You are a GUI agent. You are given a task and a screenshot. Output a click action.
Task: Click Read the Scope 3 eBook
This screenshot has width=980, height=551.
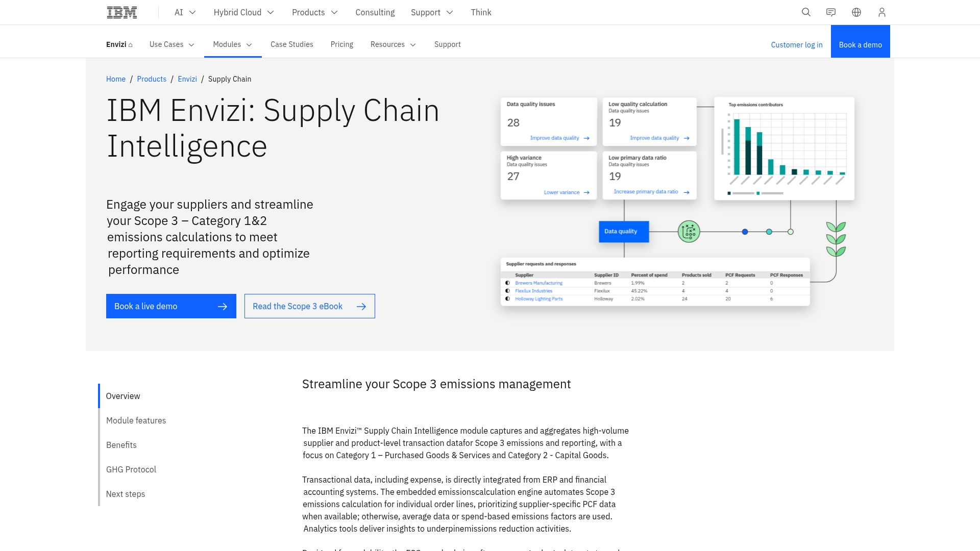[309, 306]
